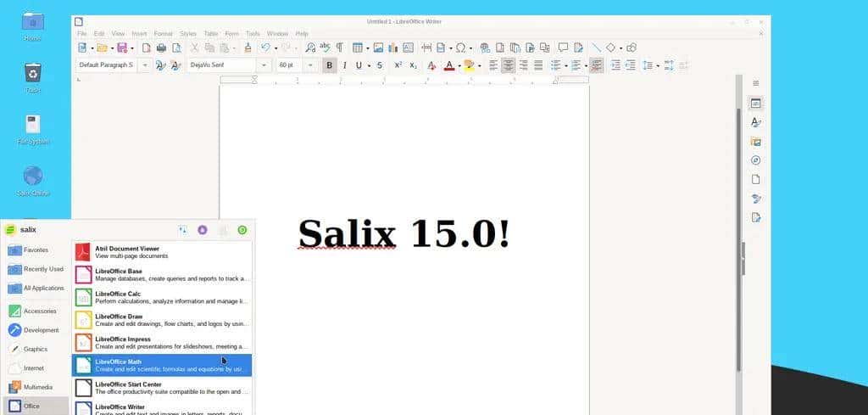Toggle Strikethrough formatting button
868x415 pixels.
click(x=379, y=65)
